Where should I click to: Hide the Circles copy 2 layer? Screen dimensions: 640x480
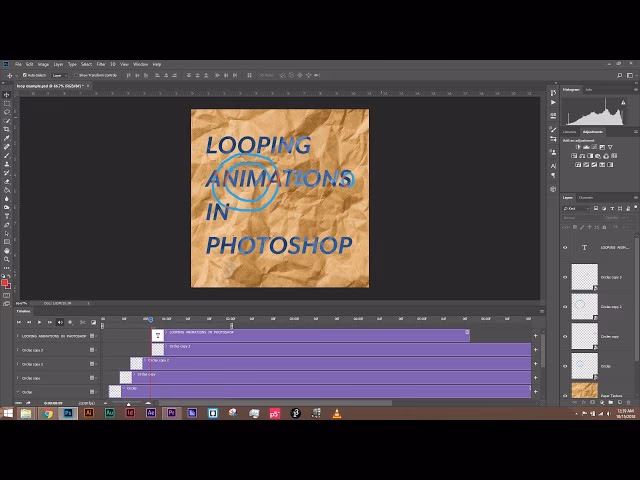(565, 307)
